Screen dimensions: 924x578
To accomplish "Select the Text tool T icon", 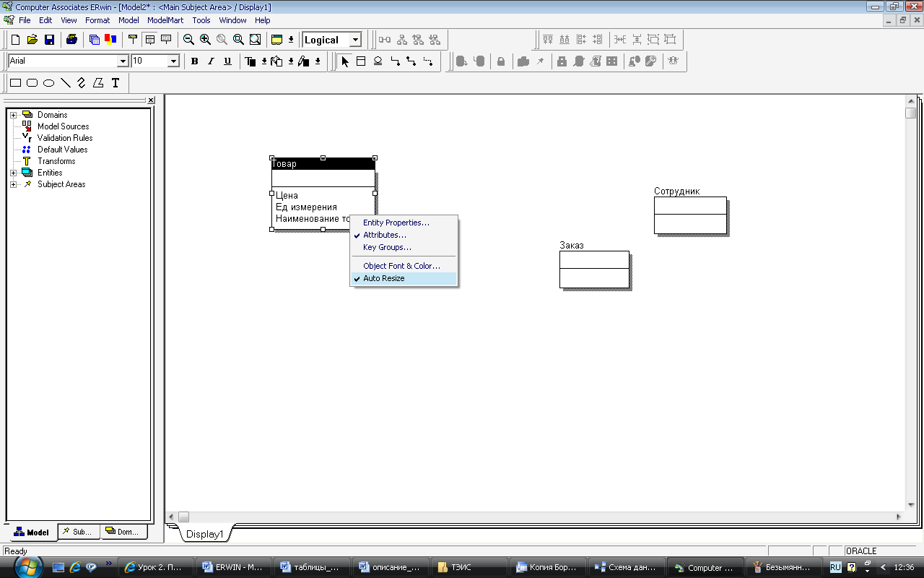I will (115, 83).
